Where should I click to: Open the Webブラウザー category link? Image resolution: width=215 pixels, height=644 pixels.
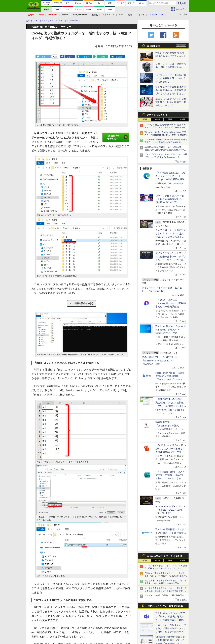[x=80, y=15]
